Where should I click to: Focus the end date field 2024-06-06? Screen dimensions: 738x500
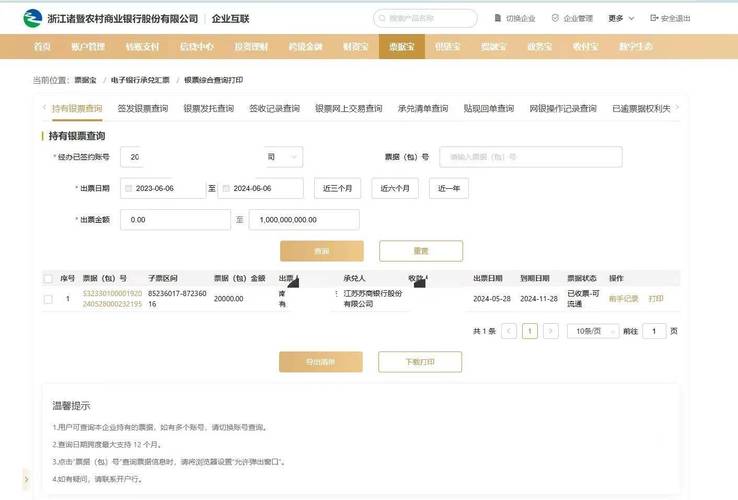(260, 188)
